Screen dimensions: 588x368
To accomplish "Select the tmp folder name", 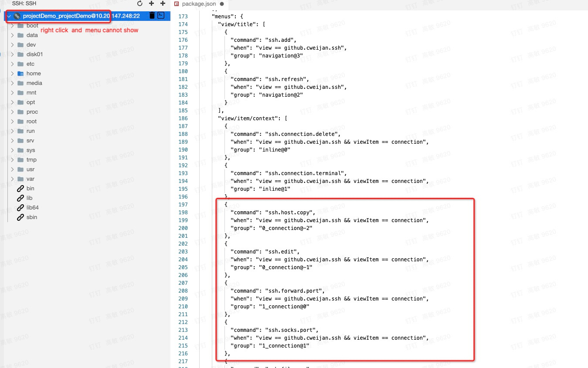I will (31, 160).
